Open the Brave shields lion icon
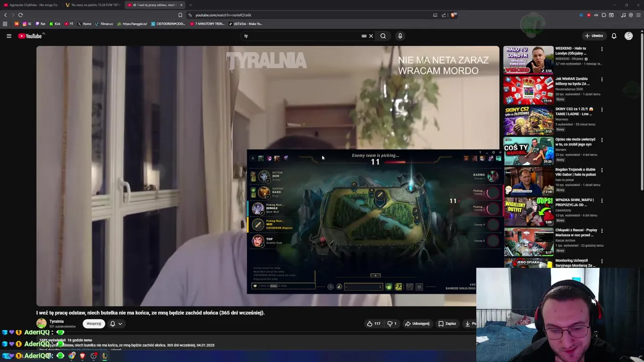This screenshot has width=644, height=362. tap(453, 15)
